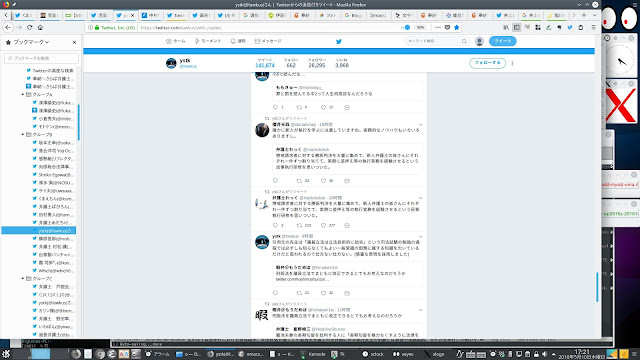640x360 pixels.
Task: Click the Twitter bird logo in header
Action: 339,41
